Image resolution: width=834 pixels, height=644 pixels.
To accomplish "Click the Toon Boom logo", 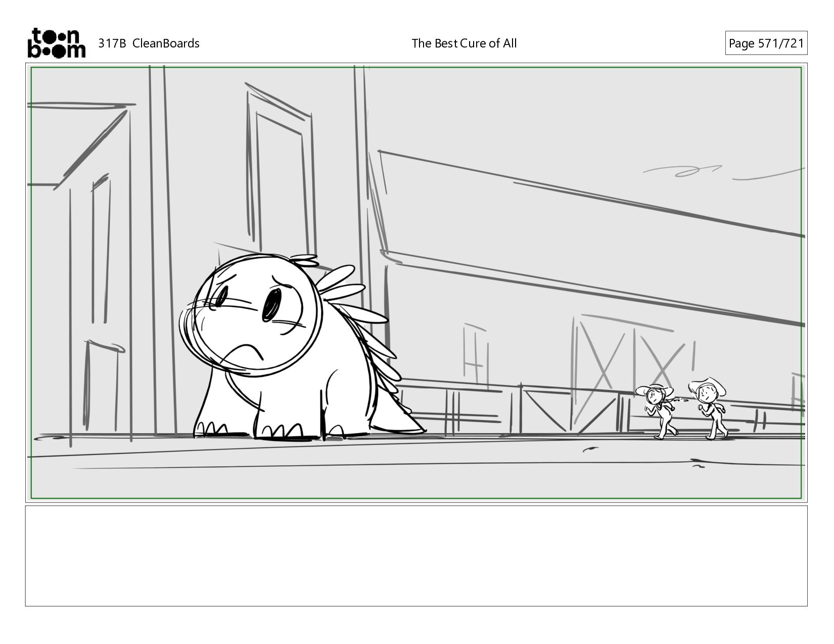I will (56, 43).
